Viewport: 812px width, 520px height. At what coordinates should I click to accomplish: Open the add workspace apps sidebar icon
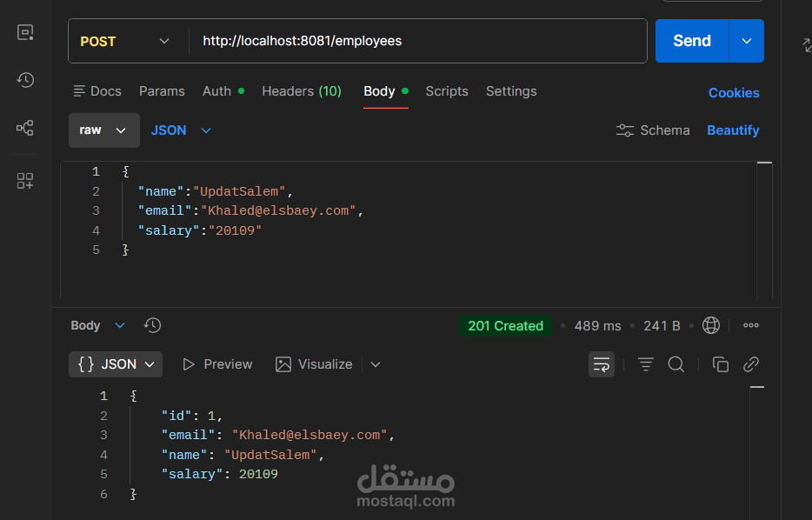25,181
